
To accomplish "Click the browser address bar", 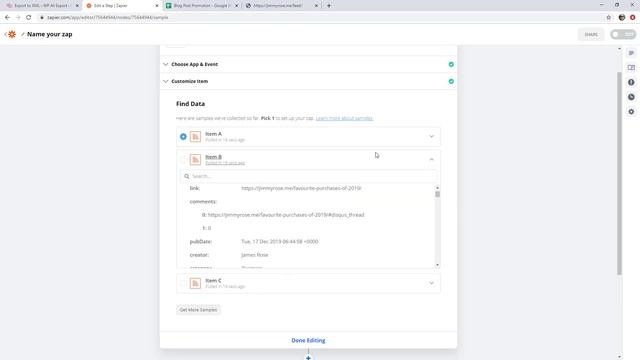I will [x=318, y=18].
